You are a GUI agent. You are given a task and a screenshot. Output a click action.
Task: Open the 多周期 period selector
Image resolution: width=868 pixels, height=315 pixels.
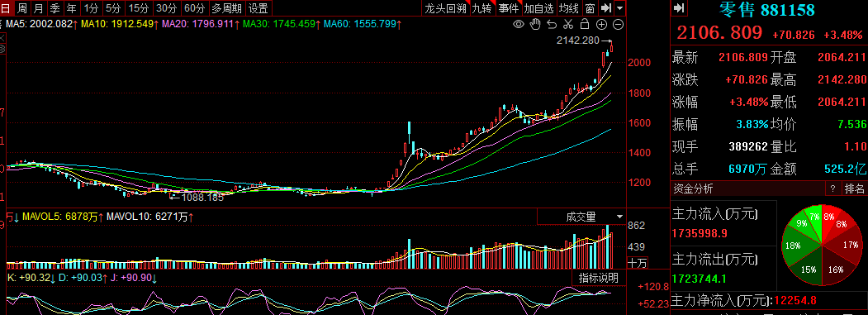click(x=226, y=7)
